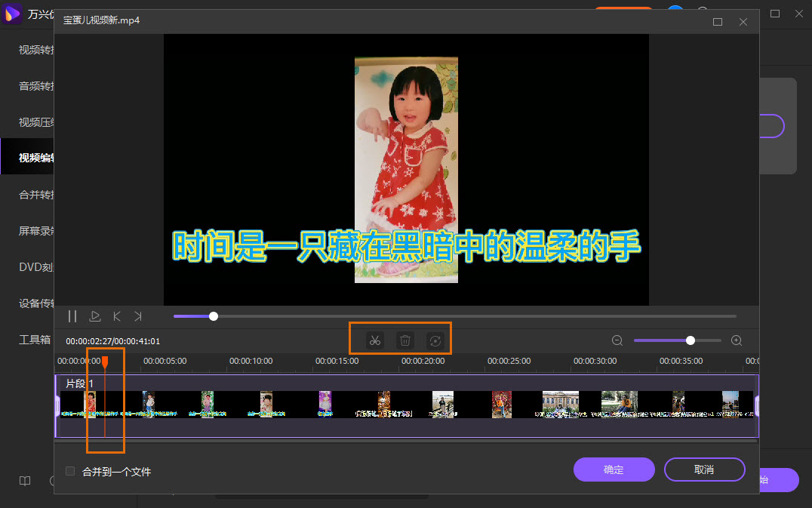812x508 pixels.
Task: Open the 工具箱 toolbox section
Action: point(33,339)
